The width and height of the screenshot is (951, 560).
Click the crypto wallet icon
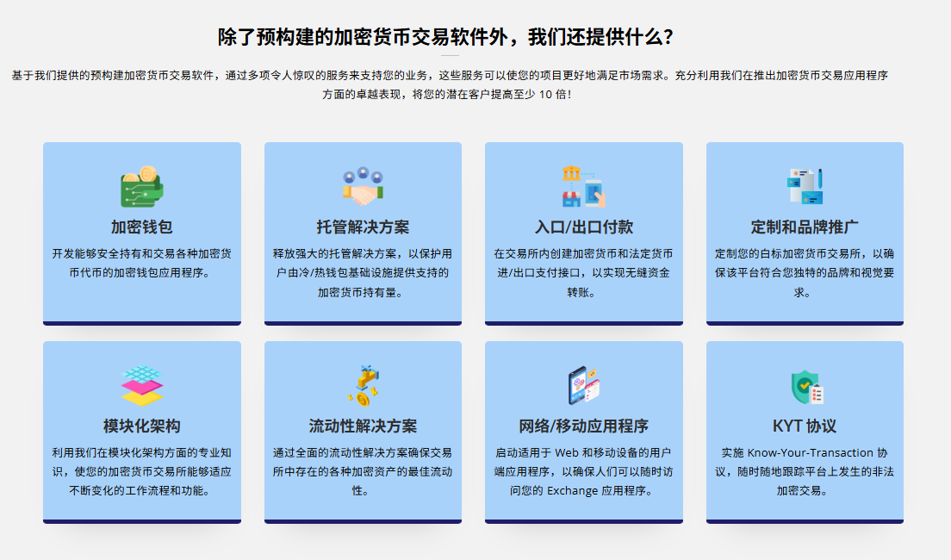pyautogui.click(x=142, y=186)
